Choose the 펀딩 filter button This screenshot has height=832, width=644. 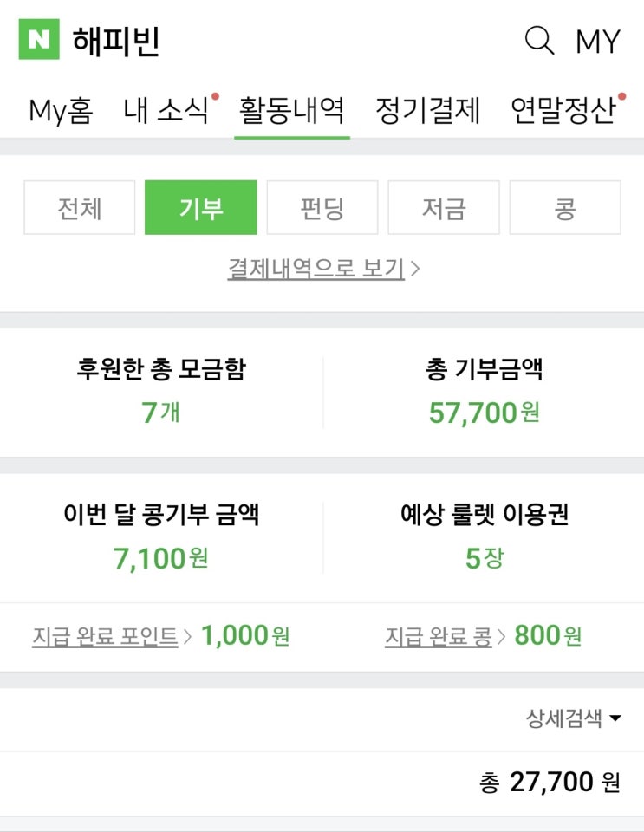coord(322,208)
